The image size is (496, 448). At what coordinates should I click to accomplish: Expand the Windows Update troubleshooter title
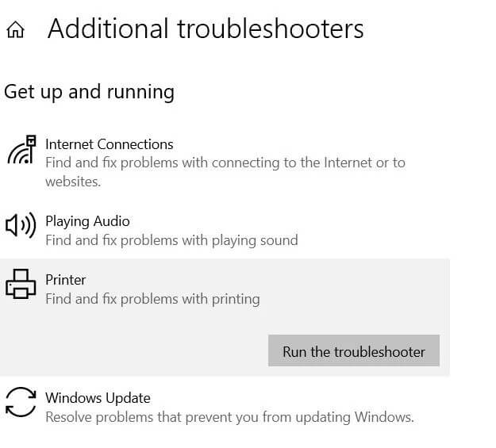pyautogui.click(x=98, y=398)
